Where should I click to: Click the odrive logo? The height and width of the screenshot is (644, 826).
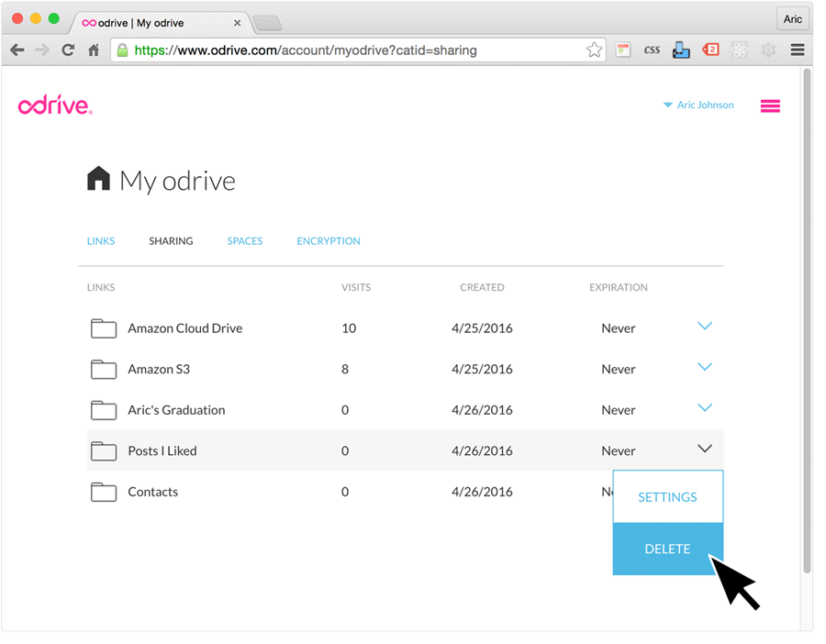pos(55,105)
